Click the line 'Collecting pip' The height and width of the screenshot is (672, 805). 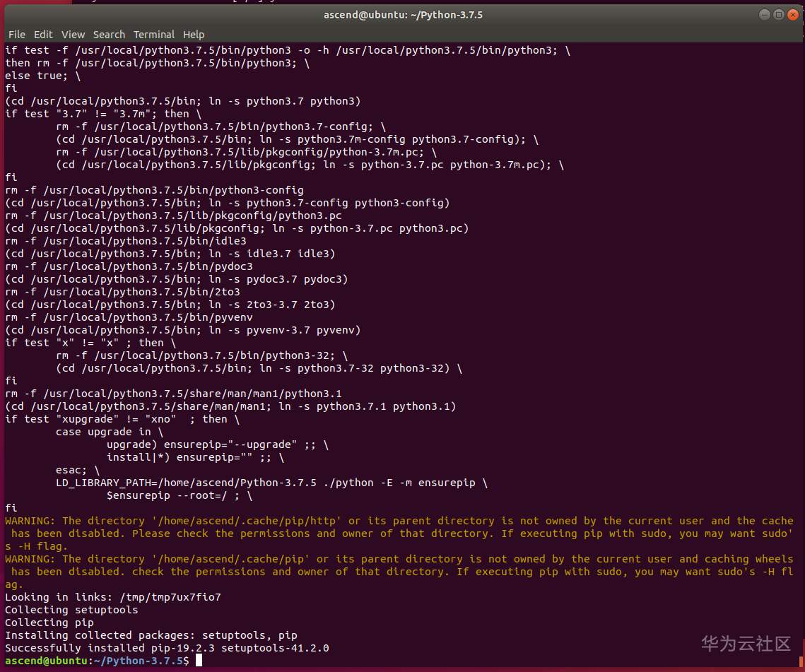pos(49,623)
